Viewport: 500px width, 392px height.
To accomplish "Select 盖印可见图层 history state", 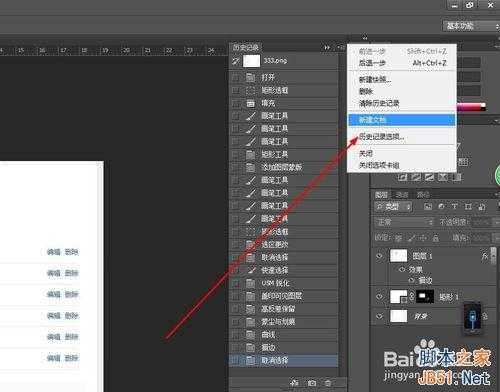I will (x=284, y=296).
